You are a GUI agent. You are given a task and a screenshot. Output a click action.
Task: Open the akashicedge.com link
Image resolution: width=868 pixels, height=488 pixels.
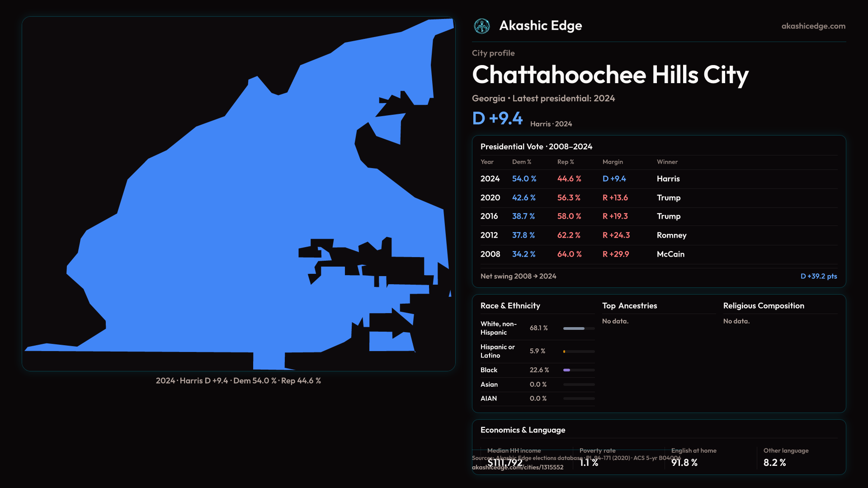pyautogui.click(x=813, y=26)
